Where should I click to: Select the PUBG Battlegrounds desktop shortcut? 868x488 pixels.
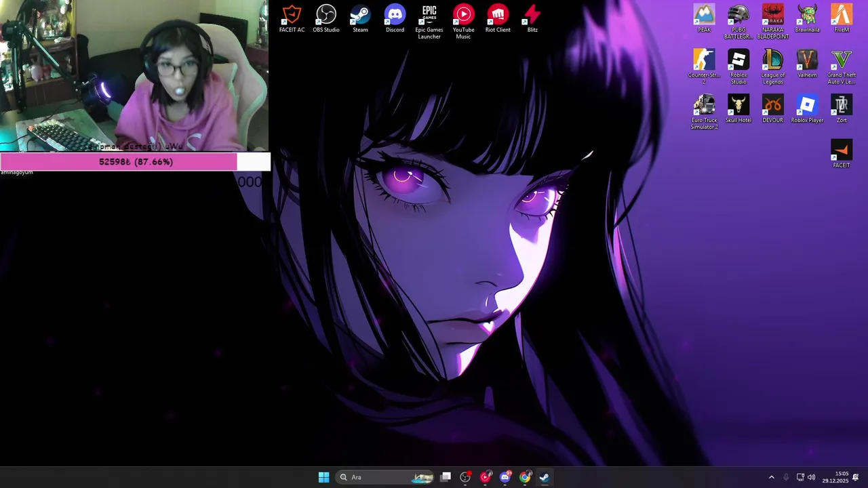[738, 22]
